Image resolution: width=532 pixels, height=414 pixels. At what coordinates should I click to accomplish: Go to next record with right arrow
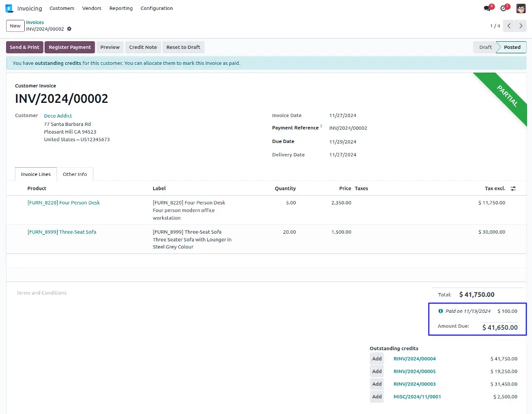click(521, 26)
